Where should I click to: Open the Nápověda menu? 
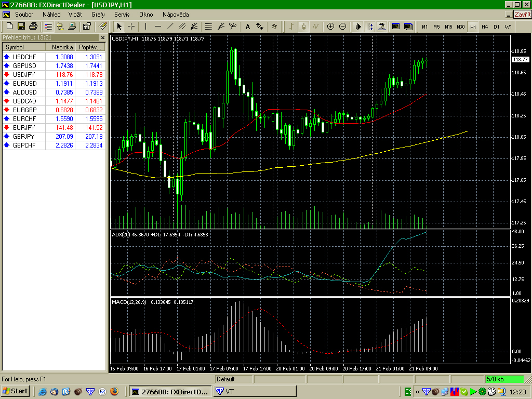click(x=176, y=14)
